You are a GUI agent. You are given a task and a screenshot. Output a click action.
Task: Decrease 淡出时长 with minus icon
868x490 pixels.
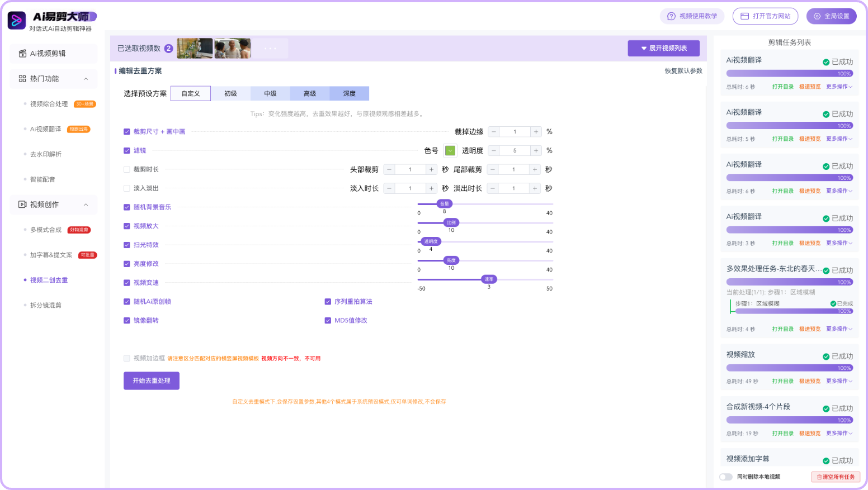[x=493, y=189]
